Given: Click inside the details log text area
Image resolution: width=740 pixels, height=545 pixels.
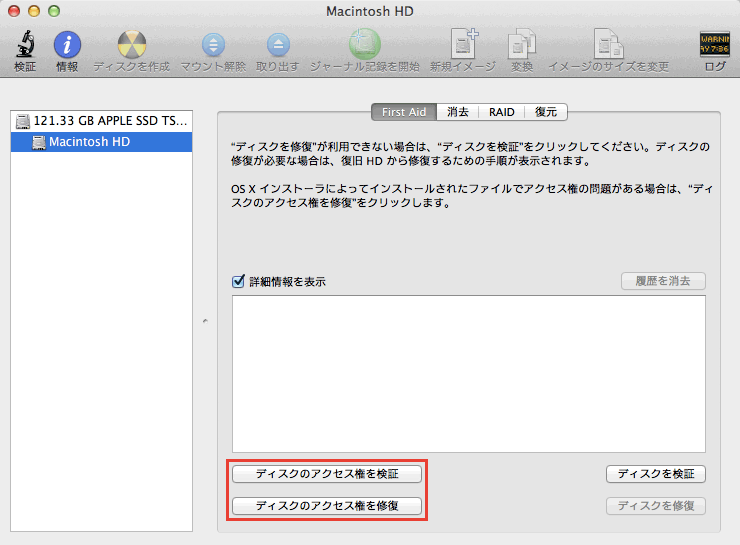Looking at the screenshot, I should (x=469, y=374).
